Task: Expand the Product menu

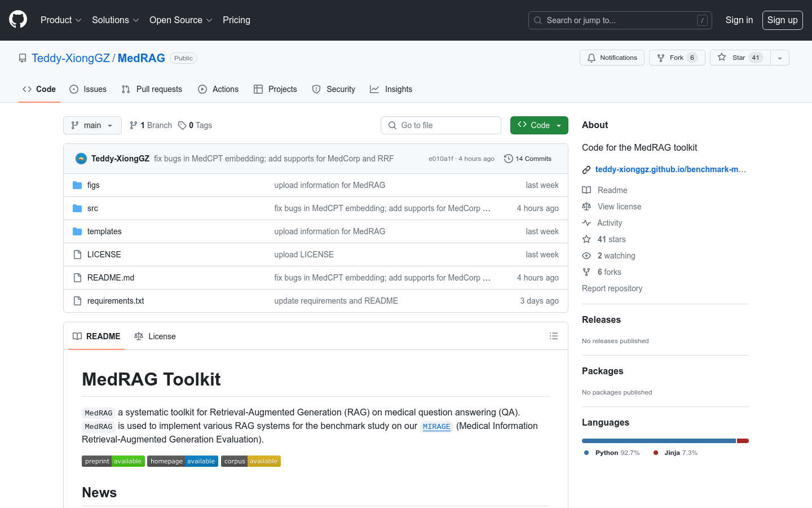Action: point(61,20)
